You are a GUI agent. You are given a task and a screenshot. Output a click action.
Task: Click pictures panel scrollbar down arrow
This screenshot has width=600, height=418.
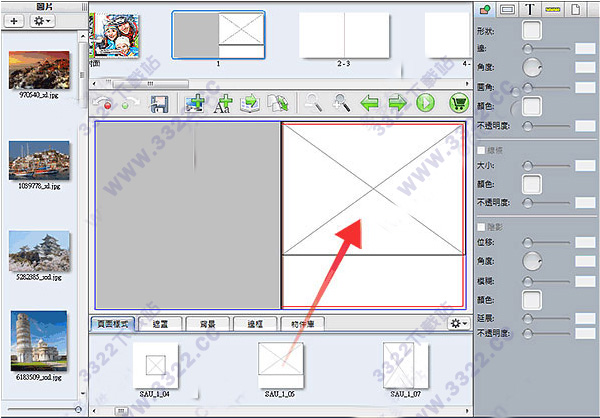click(x=83, y=393)
